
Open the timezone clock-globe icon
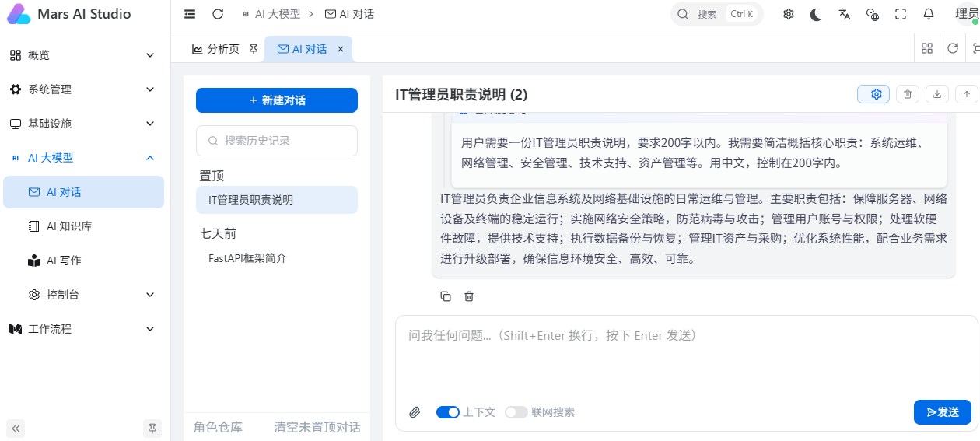(x=873, y=14)
